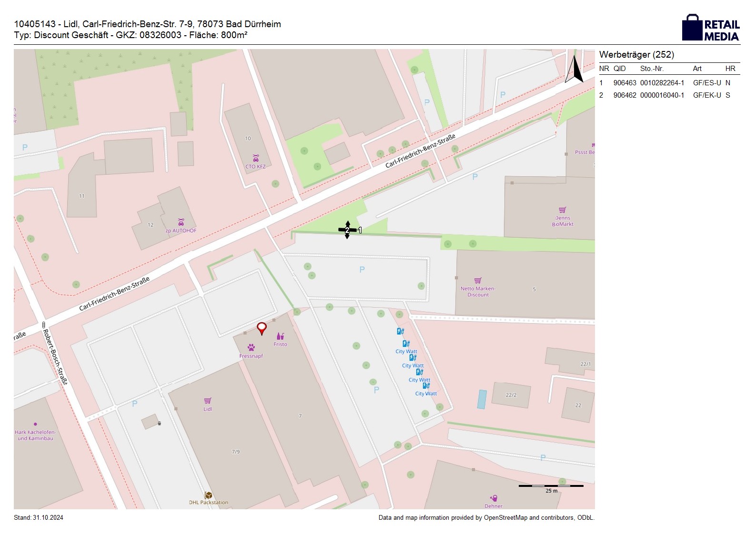
Task: Click Sto.-Nr. 0010282264-1
Action: 662,83
